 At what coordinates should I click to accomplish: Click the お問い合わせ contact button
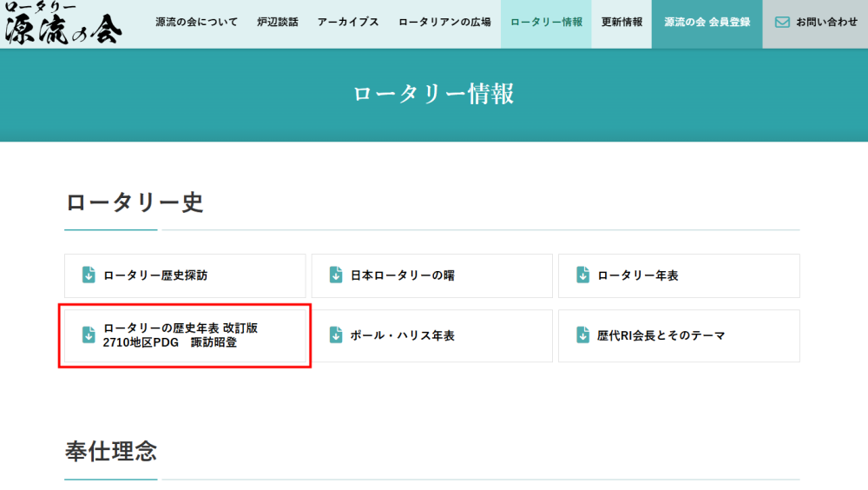[x=815, y=23]
